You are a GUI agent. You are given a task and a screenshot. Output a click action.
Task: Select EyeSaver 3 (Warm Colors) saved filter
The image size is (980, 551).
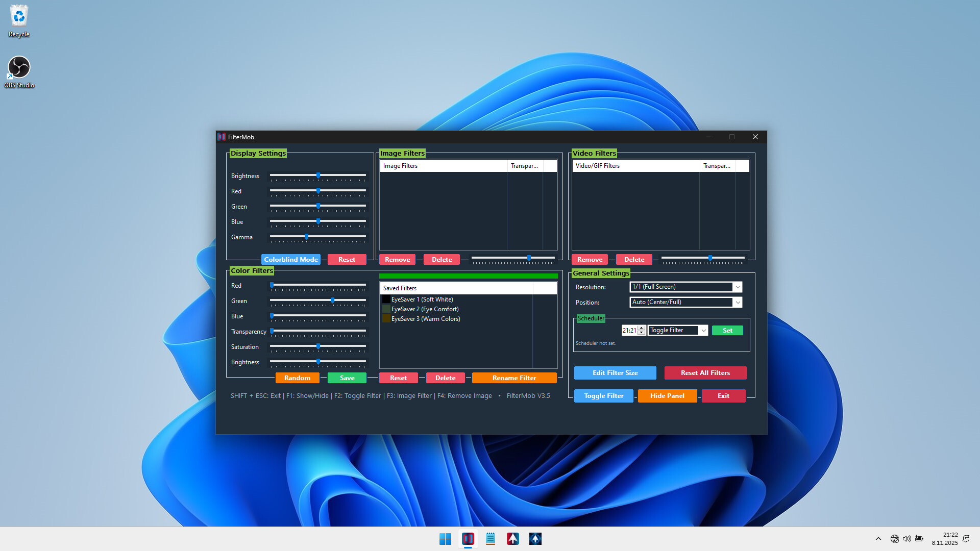tap(425, 319)
